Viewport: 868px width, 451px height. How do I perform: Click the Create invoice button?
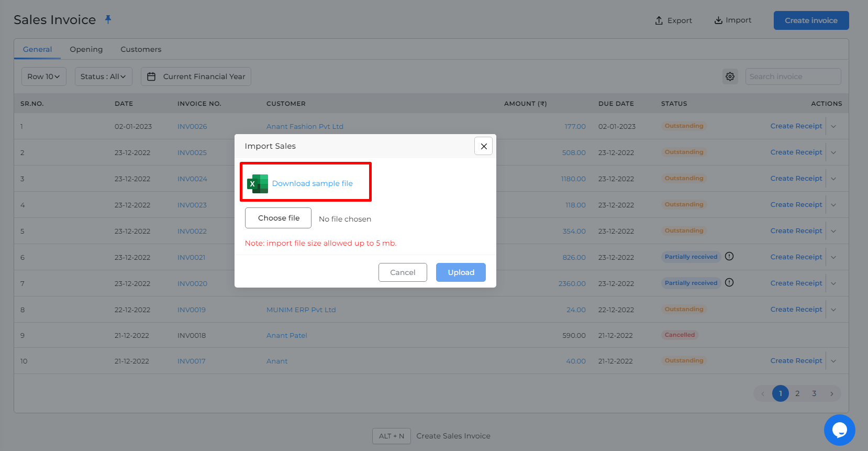[x=811, y=20]
